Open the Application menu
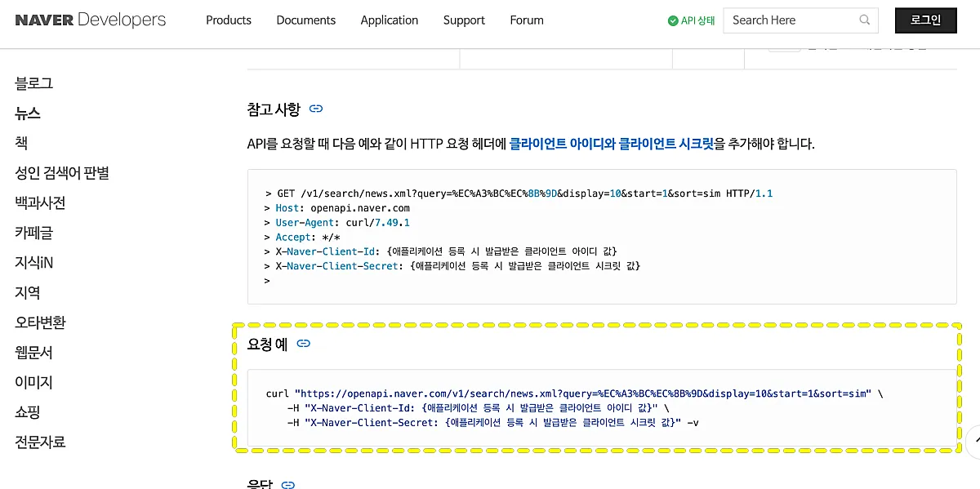 390,20
